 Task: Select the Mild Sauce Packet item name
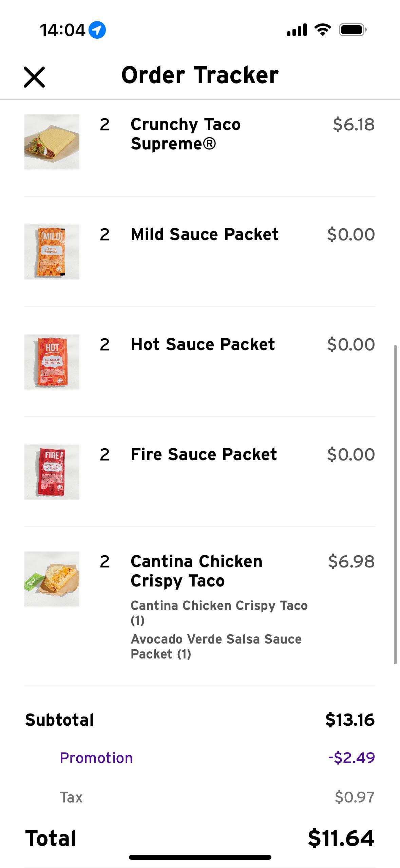(205, 234)
